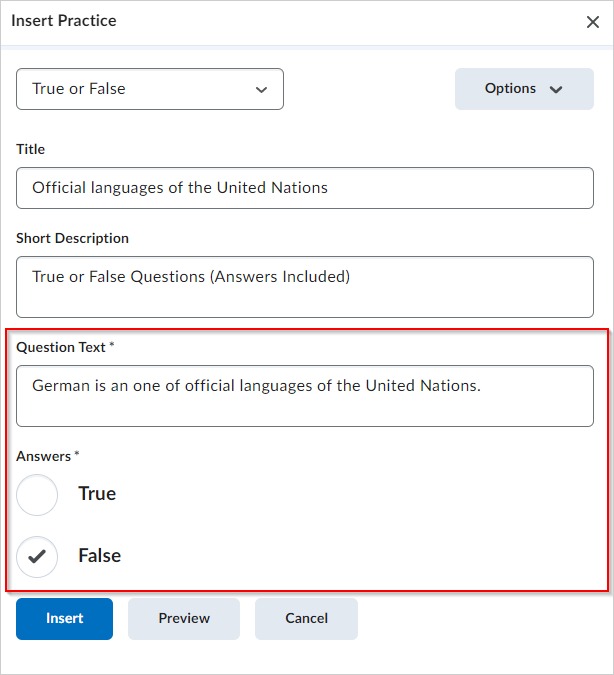
Task: Select the True answer radio button
Action: 37,495
